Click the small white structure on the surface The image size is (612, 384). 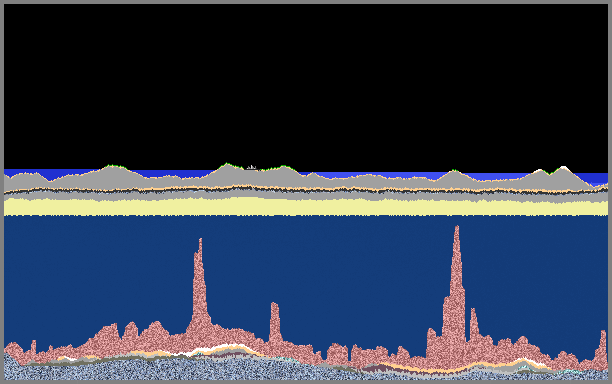click(x=252, y=167)
